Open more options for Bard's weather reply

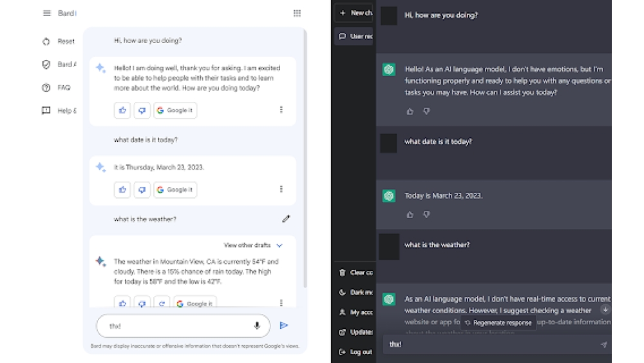coord(281,302)
